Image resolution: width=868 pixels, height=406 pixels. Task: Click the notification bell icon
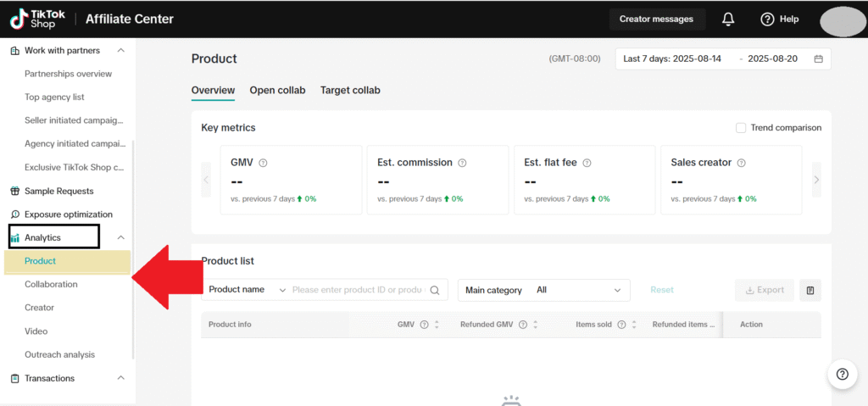point(727,19)
